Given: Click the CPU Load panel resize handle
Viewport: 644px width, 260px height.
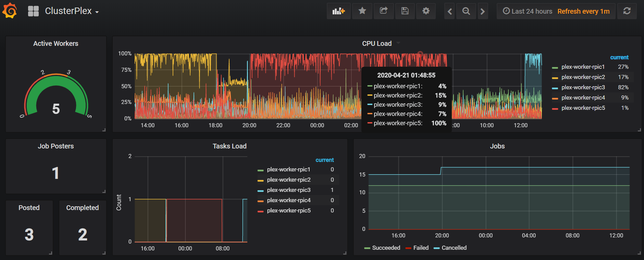Looking at the screenshot, I should 639,130.
